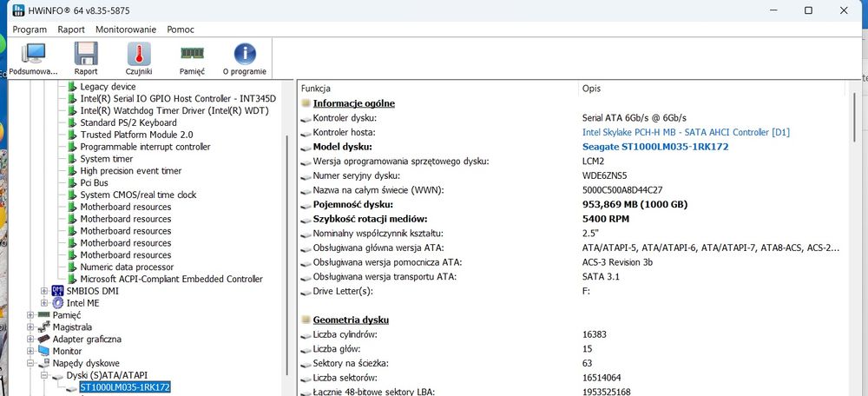Expand the SMBIOS DMI node
The height and width of the screenshot is (396, 868).
coord(44,291)
